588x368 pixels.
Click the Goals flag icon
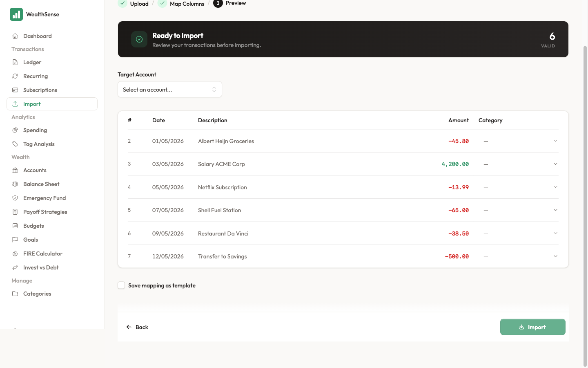pyautogui.click(x=15, y=240)
